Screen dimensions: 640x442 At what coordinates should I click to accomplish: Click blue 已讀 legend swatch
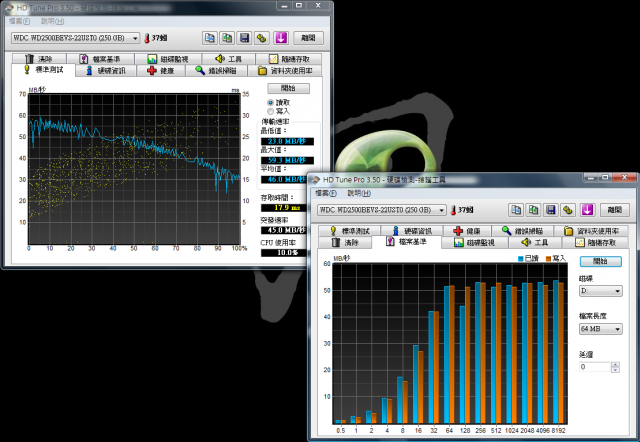pos(520,258)
